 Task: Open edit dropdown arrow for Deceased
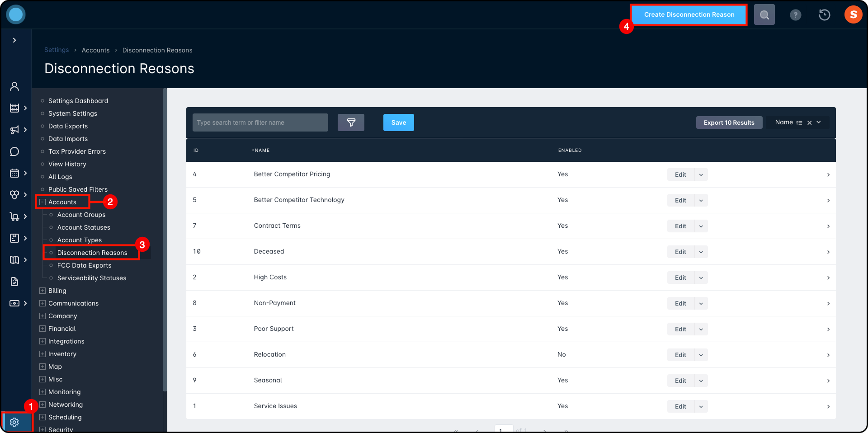701,252
